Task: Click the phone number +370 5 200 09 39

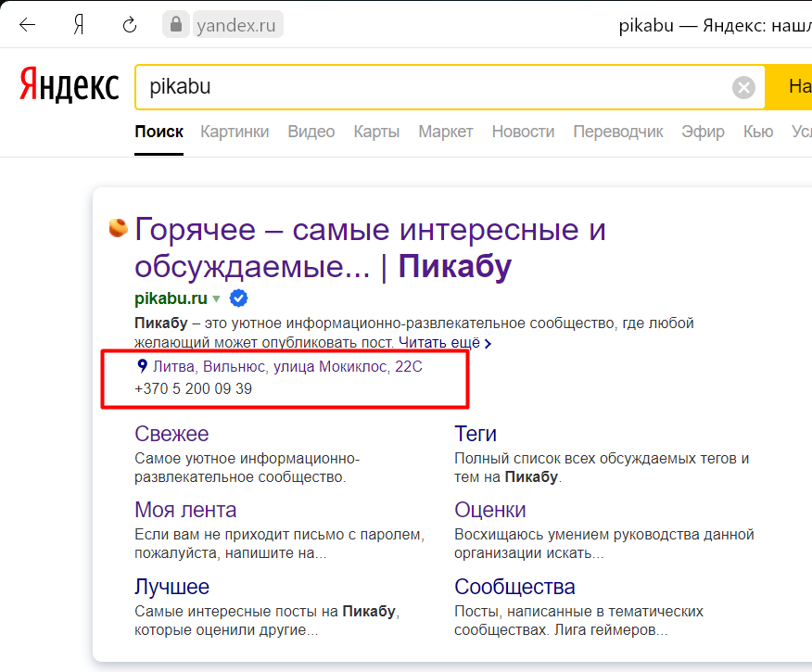Action: tap(193, 388)
